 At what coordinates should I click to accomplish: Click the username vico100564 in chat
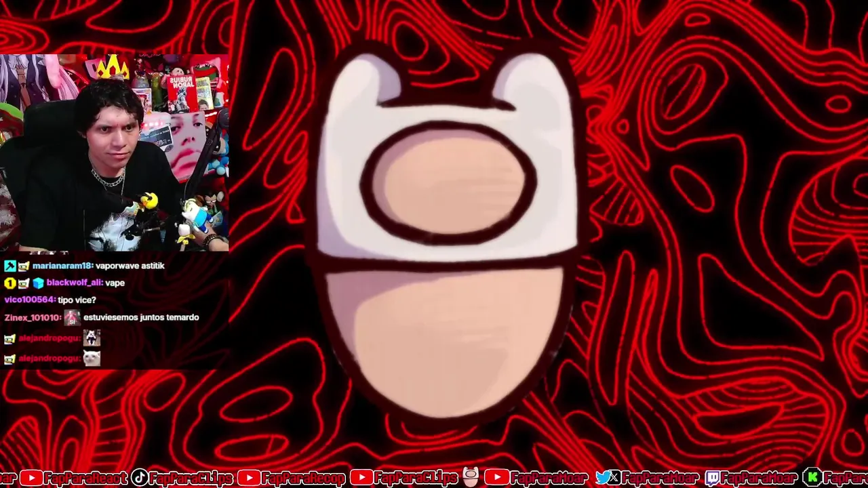pyautogui.click(x=29, y=300)
